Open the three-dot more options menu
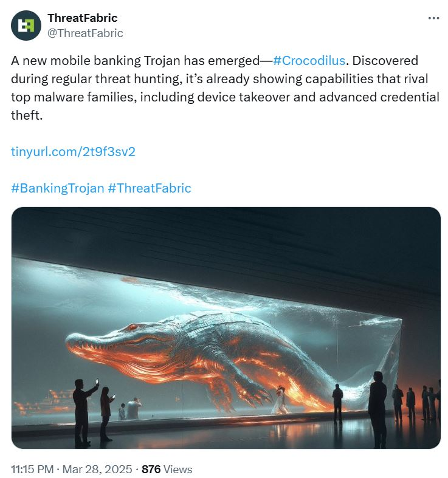This screenshot has width=448, height=478. coord(433,18)
